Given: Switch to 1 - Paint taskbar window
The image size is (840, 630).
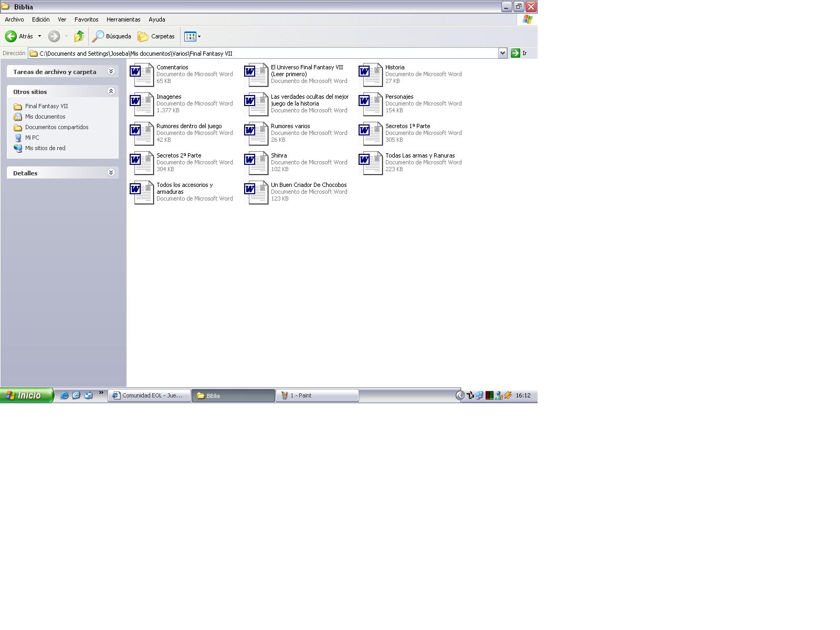Looking at the screenshot, I should pos(317,395).
